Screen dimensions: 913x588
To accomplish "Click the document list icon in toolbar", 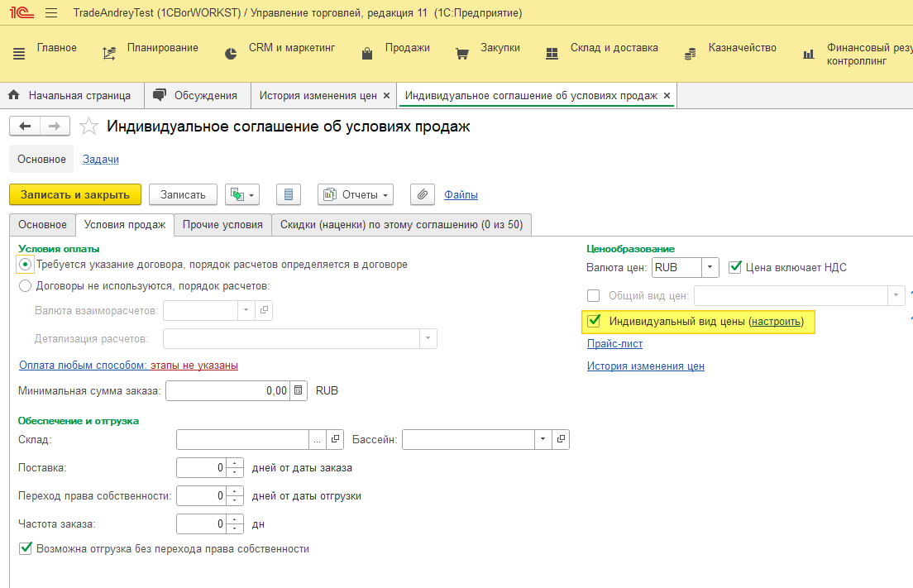I will tap(288, 194).
